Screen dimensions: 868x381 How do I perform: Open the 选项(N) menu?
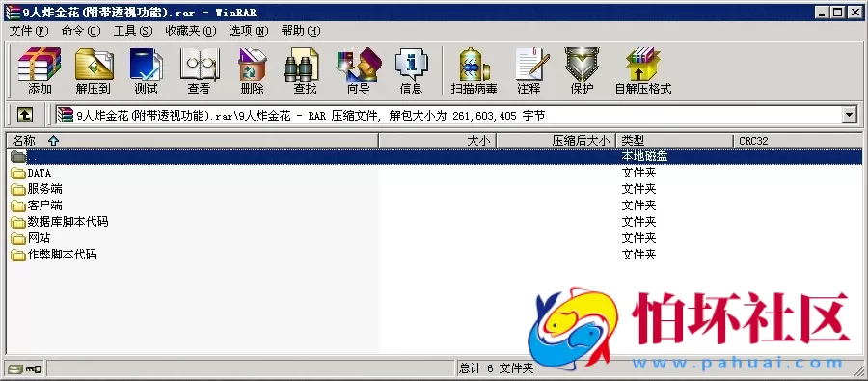(249, 31)
